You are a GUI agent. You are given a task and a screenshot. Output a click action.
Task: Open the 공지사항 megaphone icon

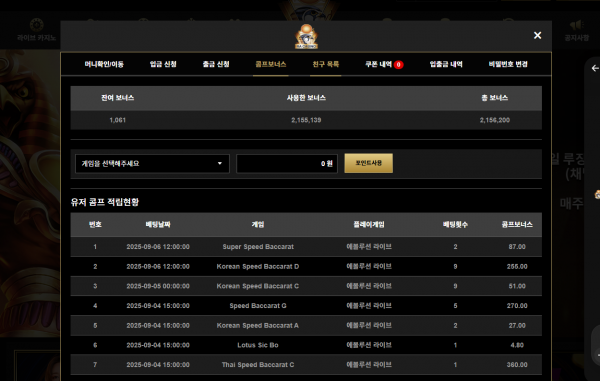(x=576, y=25)
